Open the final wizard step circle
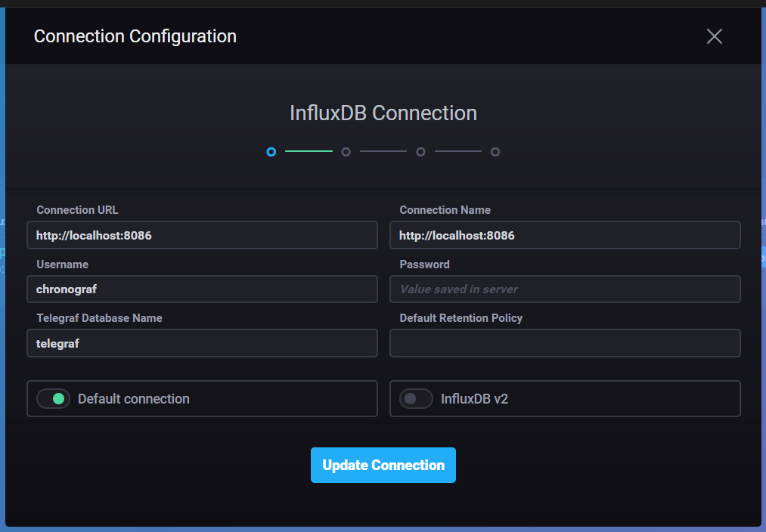This screenshot has height=532, width=766. point(495,151)
